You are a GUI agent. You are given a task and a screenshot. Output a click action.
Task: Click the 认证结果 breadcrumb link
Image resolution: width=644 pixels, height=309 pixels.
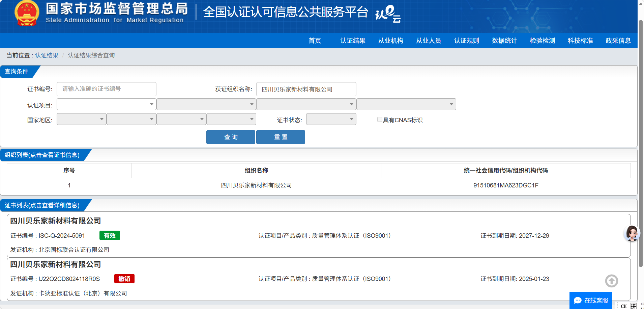point(47,55)
